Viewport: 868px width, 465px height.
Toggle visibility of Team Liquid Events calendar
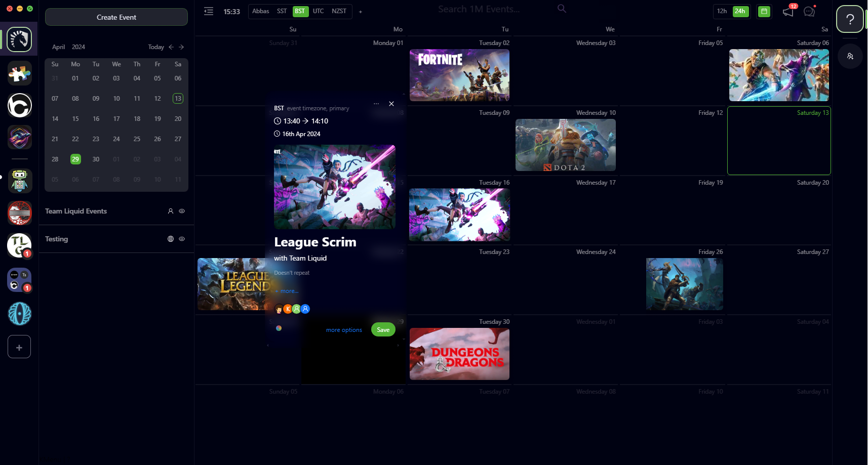click(x=182, y=211)
